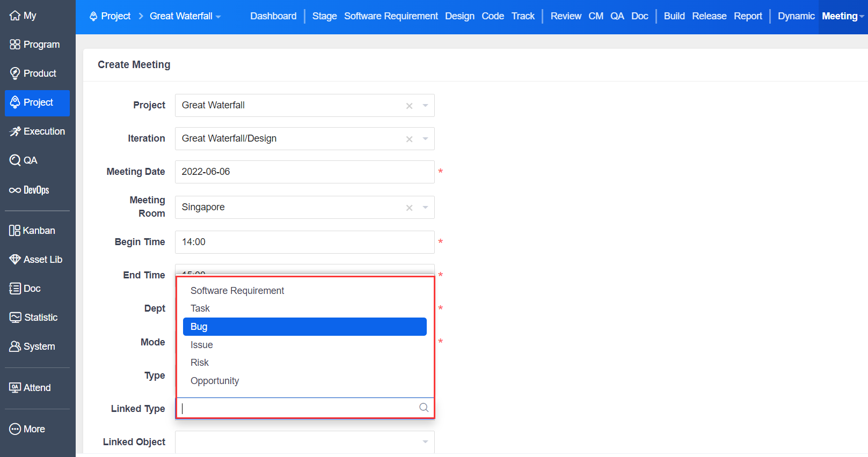The width and height of the screenshot is (868, 457).
Task: Open the Program sidebar icon
Action: click(x=15, y=45)
